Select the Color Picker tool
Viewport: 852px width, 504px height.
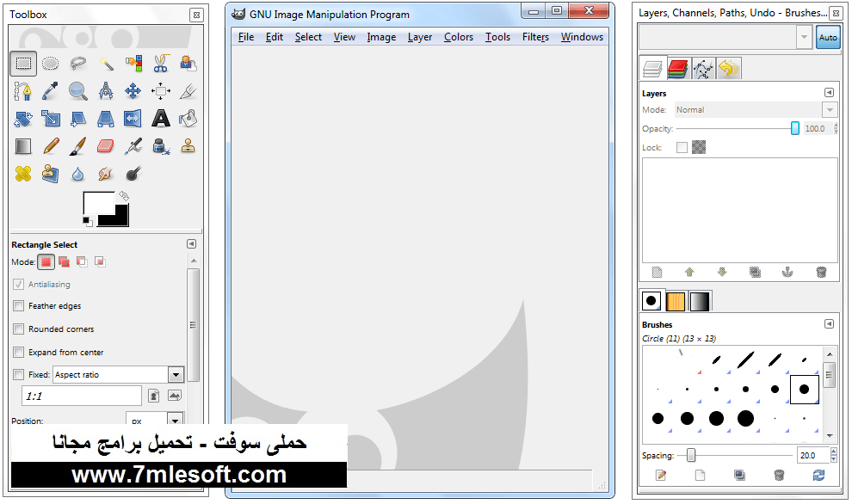(51, 91)
